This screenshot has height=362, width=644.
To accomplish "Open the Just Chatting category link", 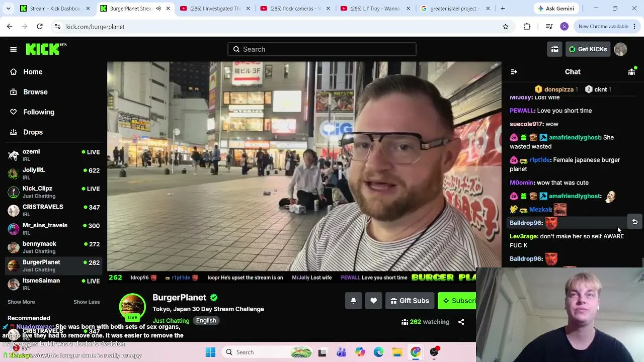I will 171,321.
